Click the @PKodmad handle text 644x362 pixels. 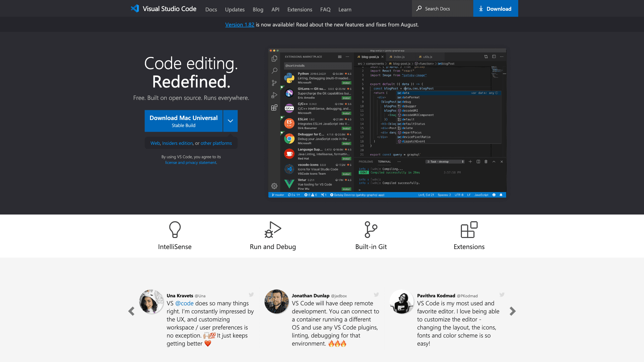(467, 296)
